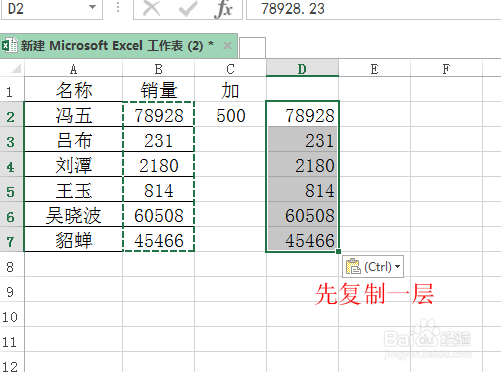Open new blank tab next to workbook tab
Screen dimensions: 501x372
click(x=252, y=48)
